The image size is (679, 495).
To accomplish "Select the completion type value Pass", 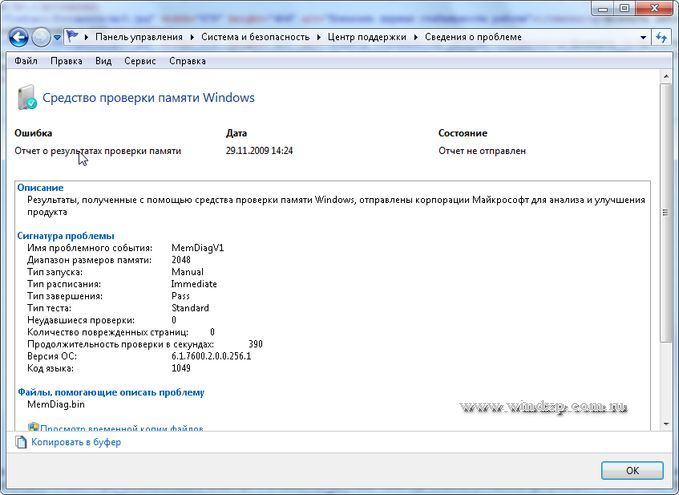I will click(x=181, y=296).
